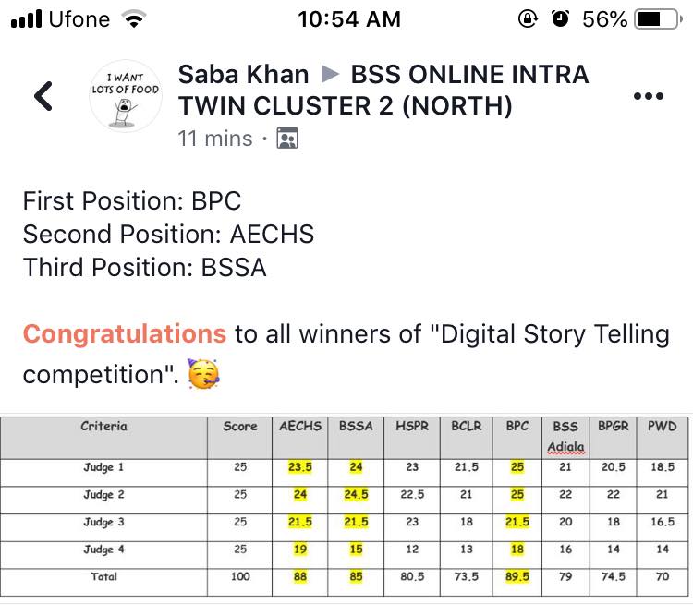Open the BSS ONLINE INTRA TWIN CLUSTER 2 group
The width and height of the screenshot is (693, 616).
pyautogui.click(x=383, y=91)
